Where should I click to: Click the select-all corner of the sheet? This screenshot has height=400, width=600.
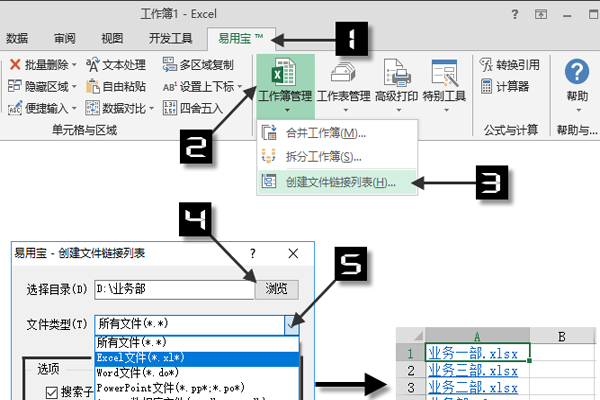point(410,336)
